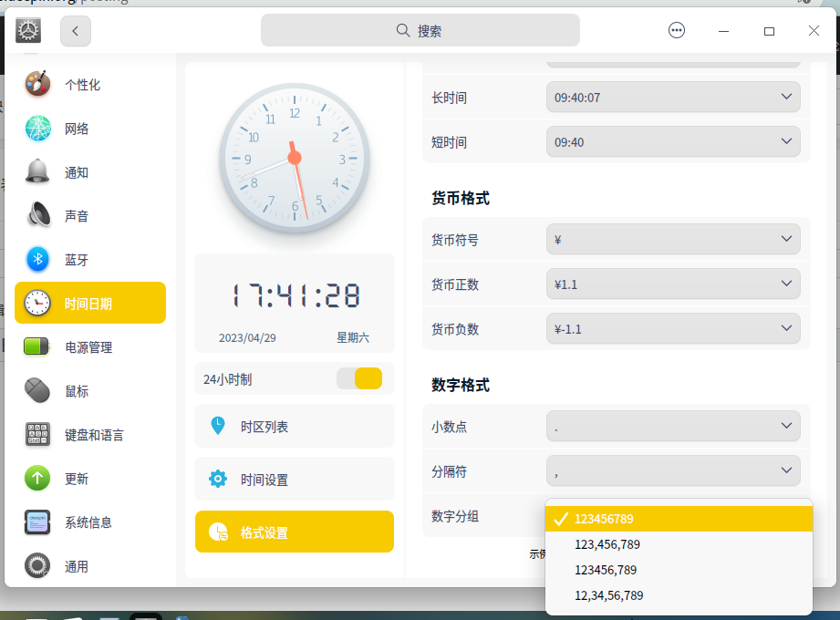Image resolution: width=840 pixels, height=620 pixels.
Task: Open the more options ellipsis menu
Action: [x=677, y=30]
